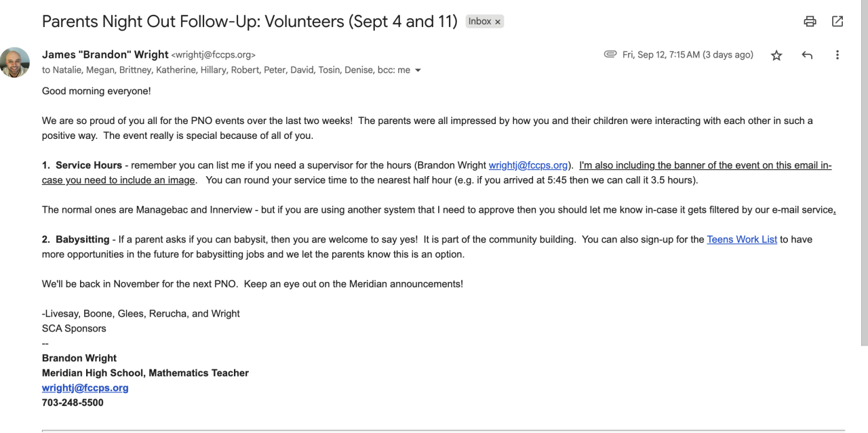Open the three-dot More options menu

click(837, 56)
